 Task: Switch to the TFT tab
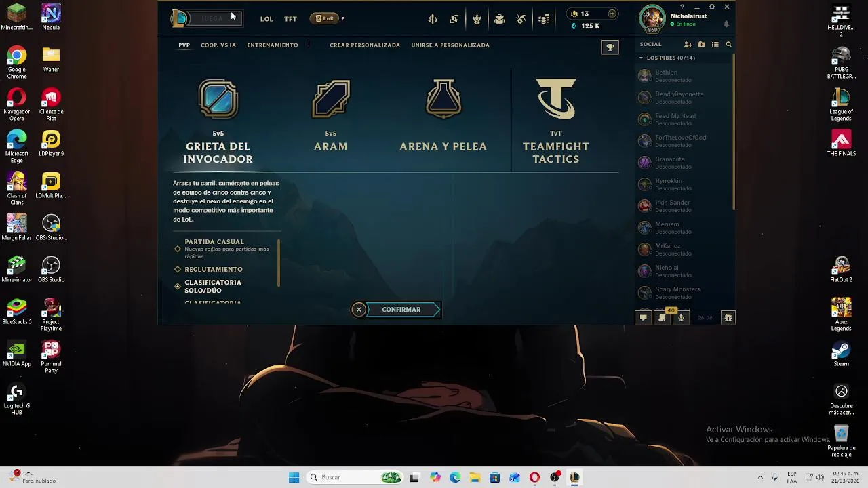290,19
